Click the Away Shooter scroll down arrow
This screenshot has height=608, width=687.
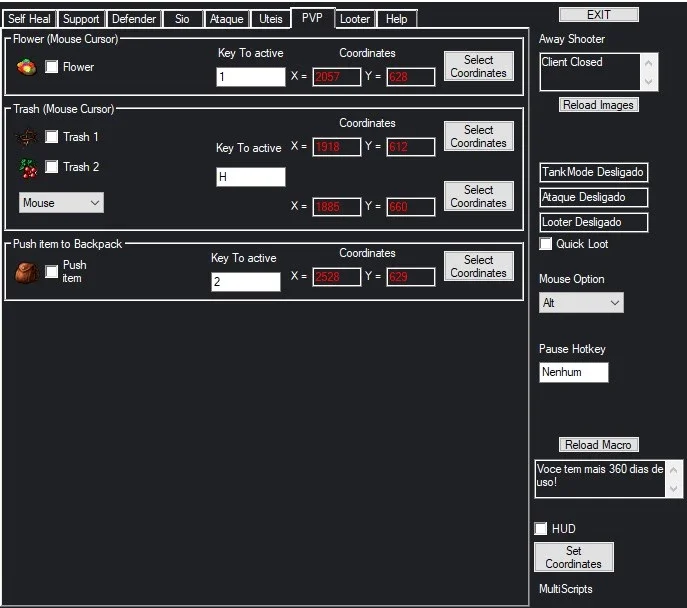[x=649, y=81]
